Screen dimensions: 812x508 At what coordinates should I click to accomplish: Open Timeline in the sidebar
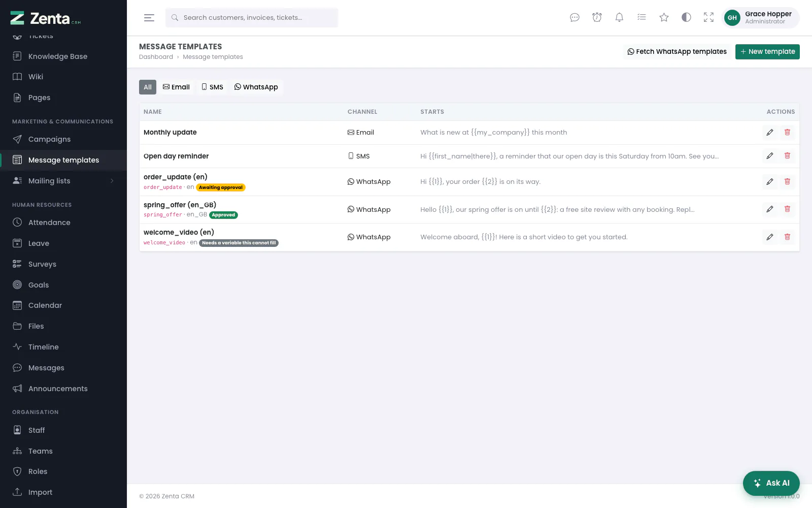click(63, 347)
